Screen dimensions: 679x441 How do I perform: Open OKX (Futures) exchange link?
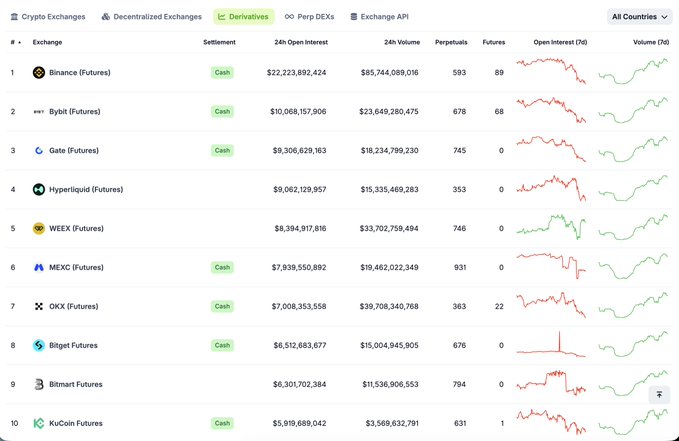[x=74, y=306]
